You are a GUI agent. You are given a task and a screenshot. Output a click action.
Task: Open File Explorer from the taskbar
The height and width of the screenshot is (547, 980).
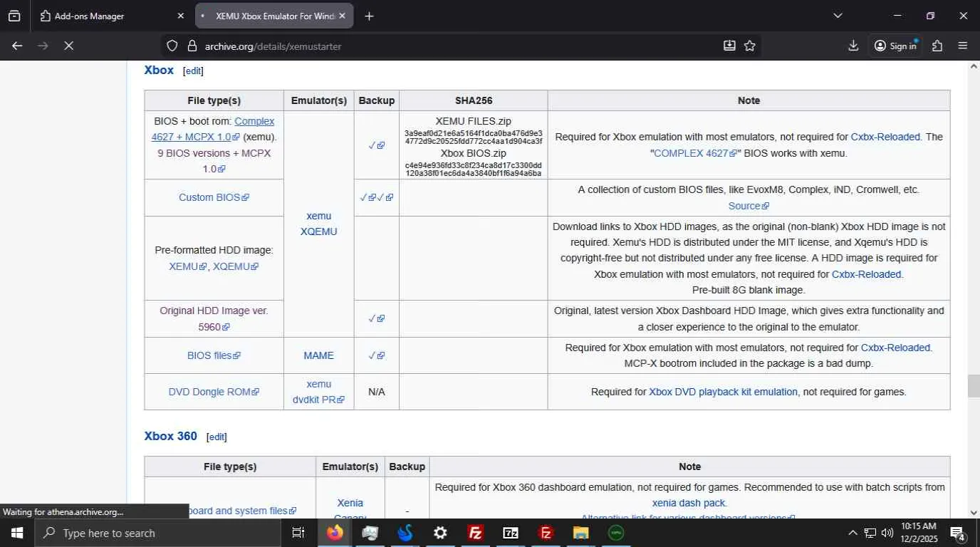[x=580, y=533]
